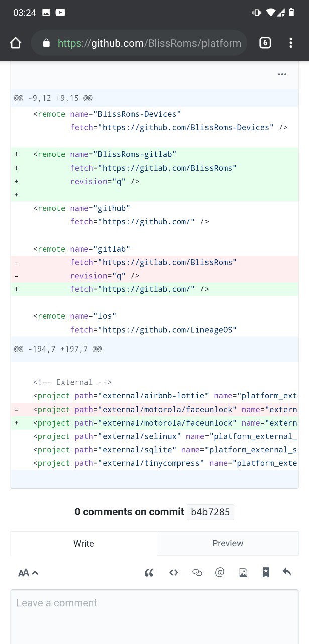309x644 pixels.
Task: Select the added line fetch="https://gitlab.com/" />
Action: click(155, 289)
